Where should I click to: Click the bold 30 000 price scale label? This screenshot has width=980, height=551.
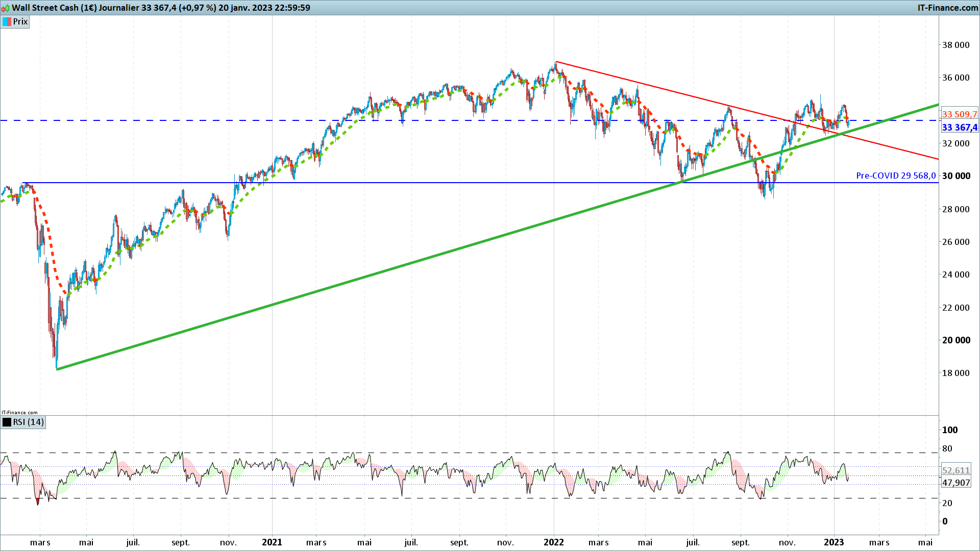click(x=956, y=176)
